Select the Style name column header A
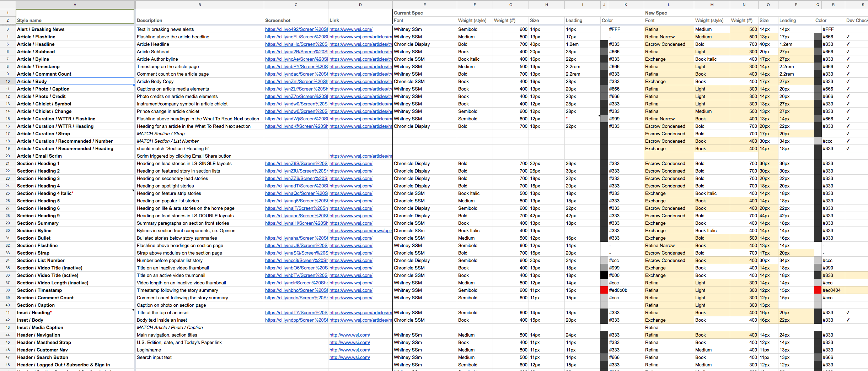868x371 pixels. 75,5
